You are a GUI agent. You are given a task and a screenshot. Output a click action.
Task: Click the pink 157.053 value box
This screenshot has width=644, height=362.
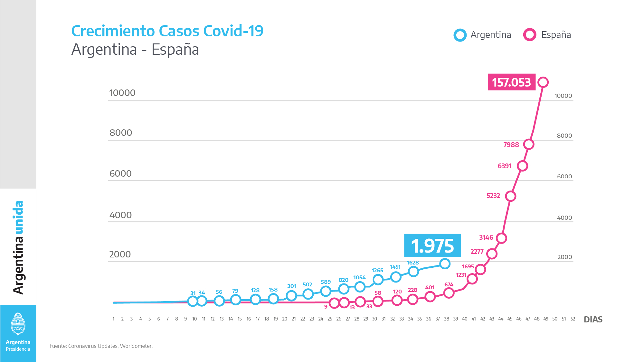coord(511,82)
